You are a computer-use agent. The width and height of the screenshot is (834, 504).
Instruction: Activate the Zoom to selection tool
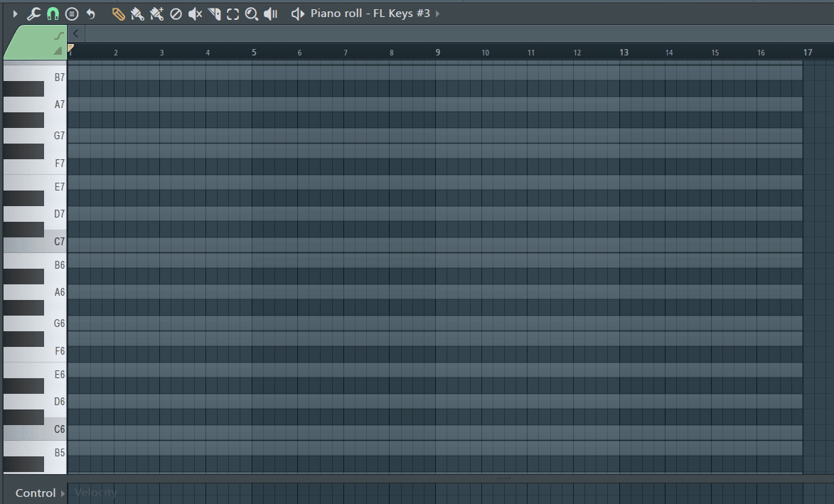(x=250, y=13)
